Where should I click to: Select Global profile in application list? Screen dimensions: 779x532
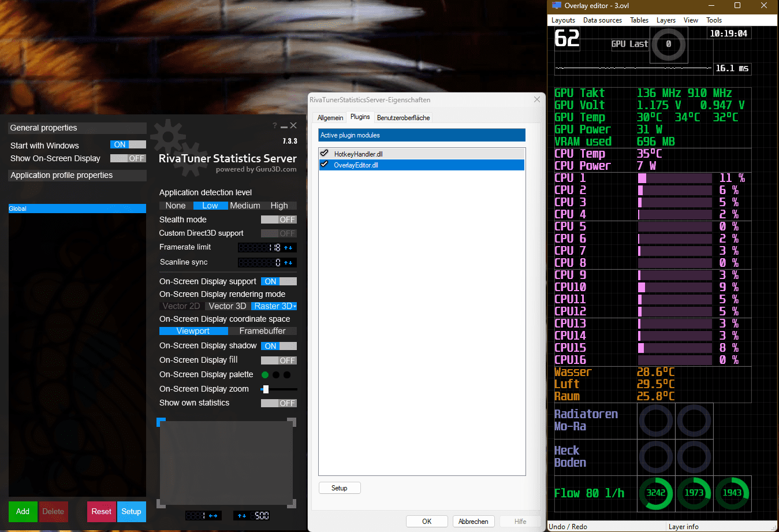coord(77,209)
